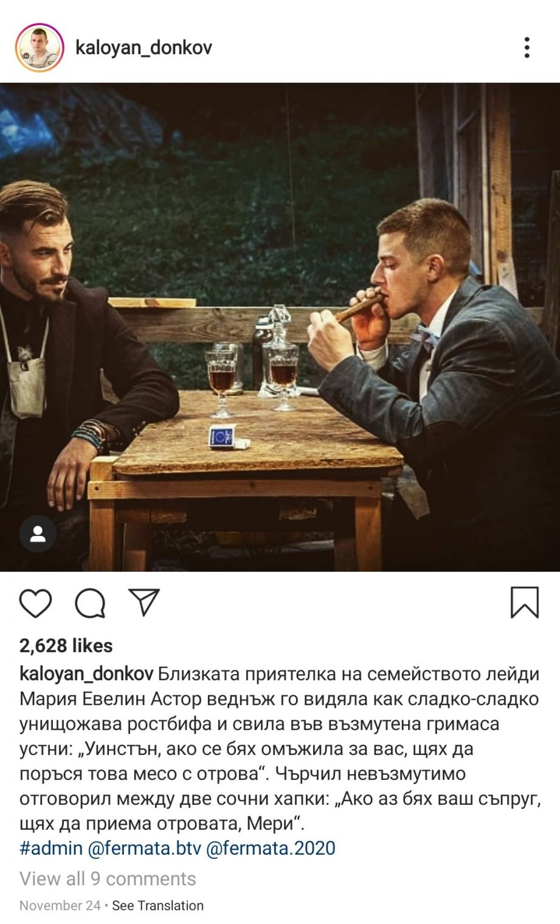The image size is (560, 924).
Task: Open @fermata.2020 mention
Action: pos(271,848)
